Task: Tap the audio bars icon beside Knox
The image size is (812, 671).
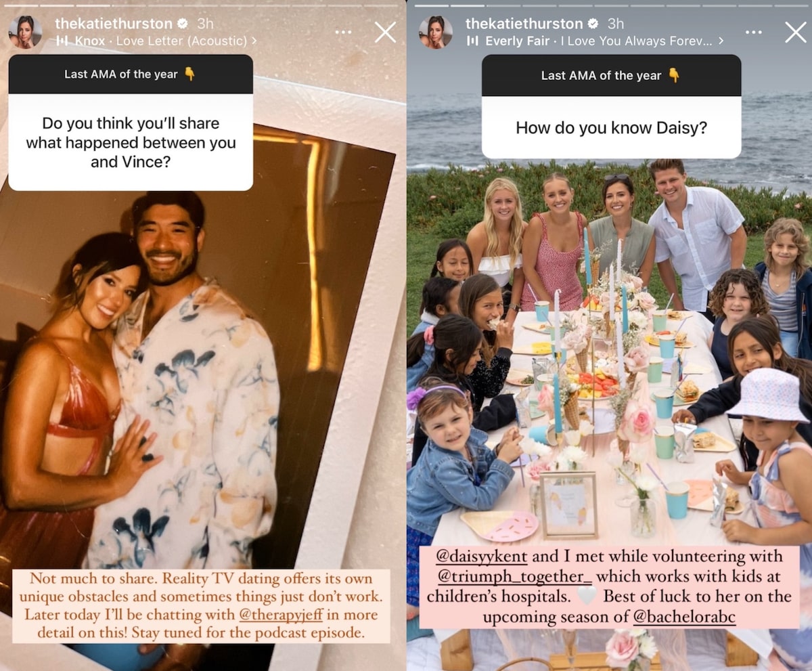Action: [x=62, y=41]
